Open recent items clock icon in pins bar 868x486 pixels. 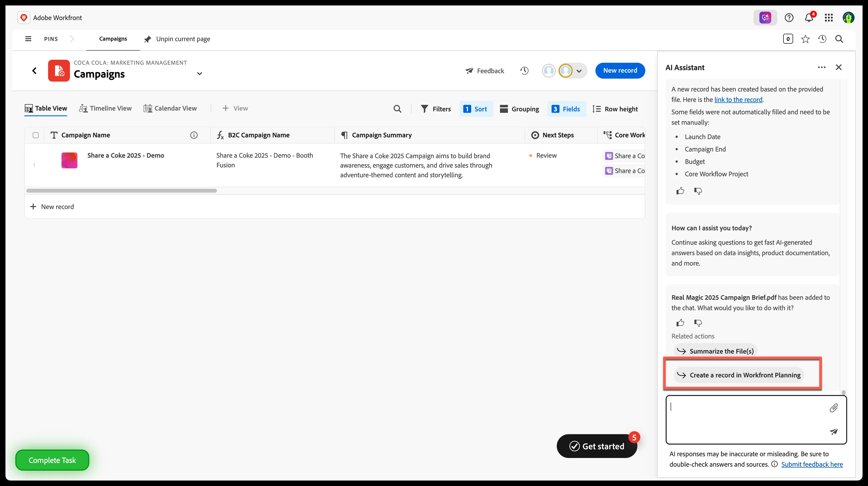[822, 39]
